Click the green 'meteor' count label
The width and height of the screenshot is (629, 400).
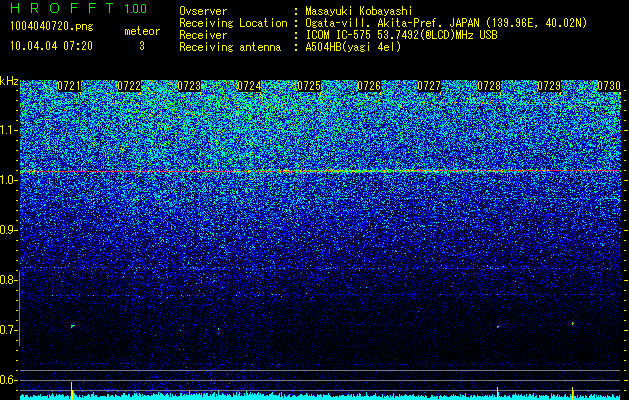(142, 31)
